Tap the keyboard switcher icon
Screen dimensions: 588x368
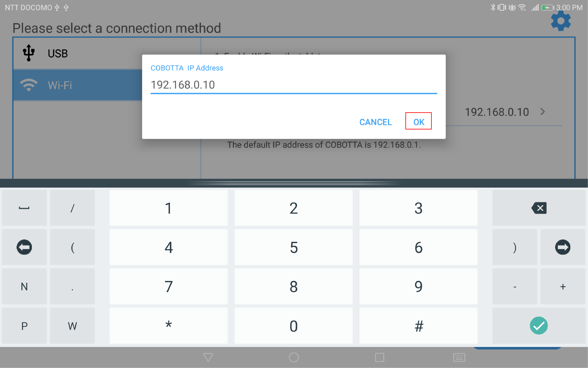point(459,357)
